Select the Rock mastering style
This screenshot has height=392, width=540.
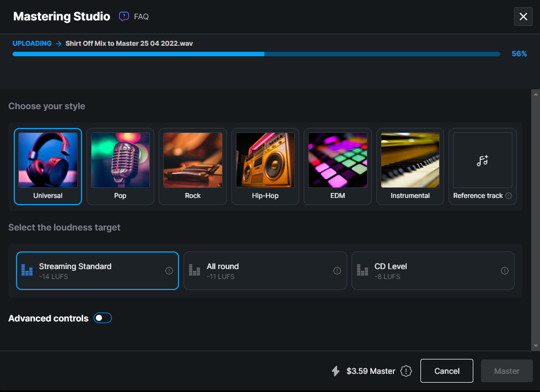[x=192, y=166]
